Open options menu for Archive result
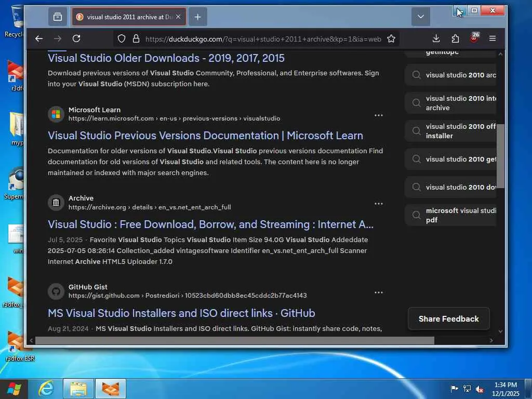532x399 pixels. 378,204
